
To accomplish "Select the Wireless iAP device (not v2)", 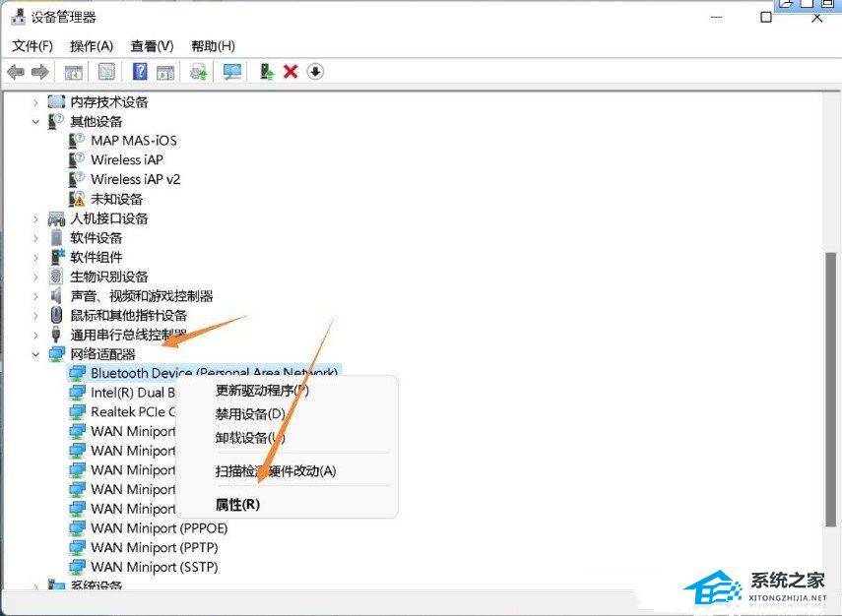I will pos(127,159).
